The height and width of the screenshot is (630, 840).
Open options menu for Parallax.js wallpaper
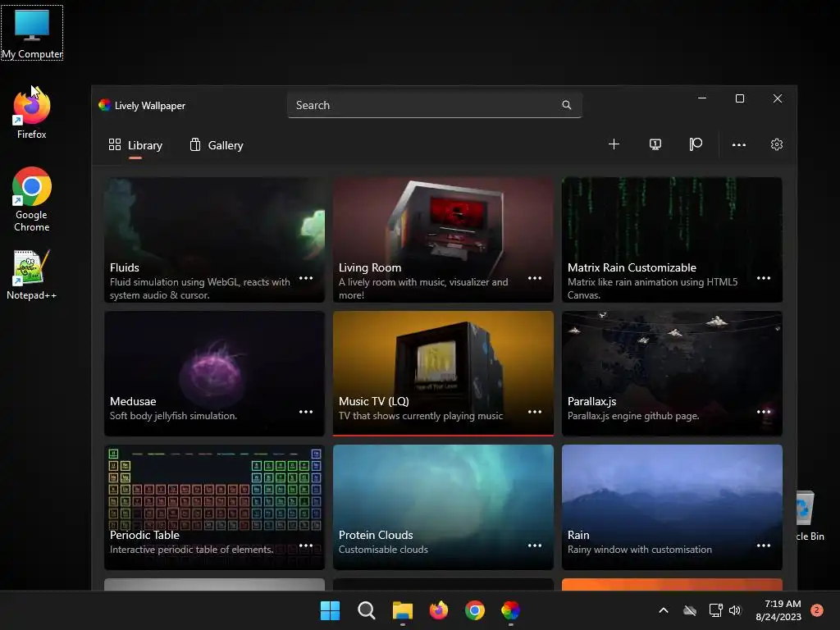click(x=764, y=412)
